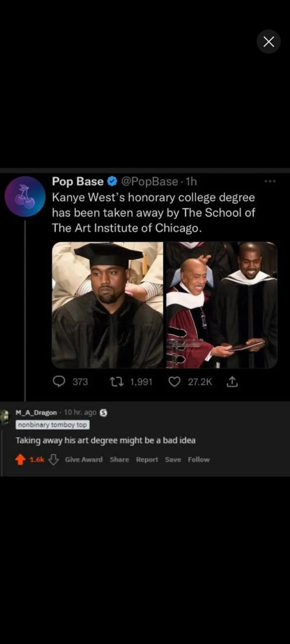
Task: Close the image viewer with the X
Action: [268, 41]
